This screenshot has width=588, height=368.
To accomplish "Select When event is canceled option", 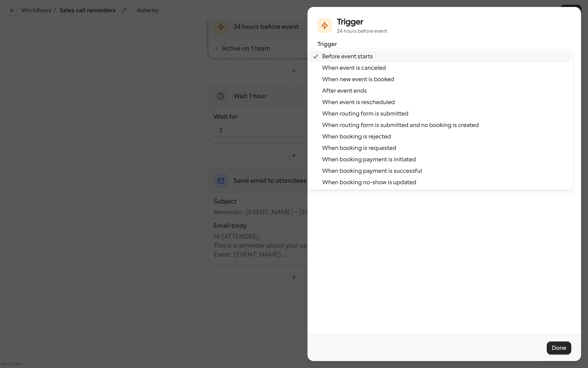I will click(440, 68).
